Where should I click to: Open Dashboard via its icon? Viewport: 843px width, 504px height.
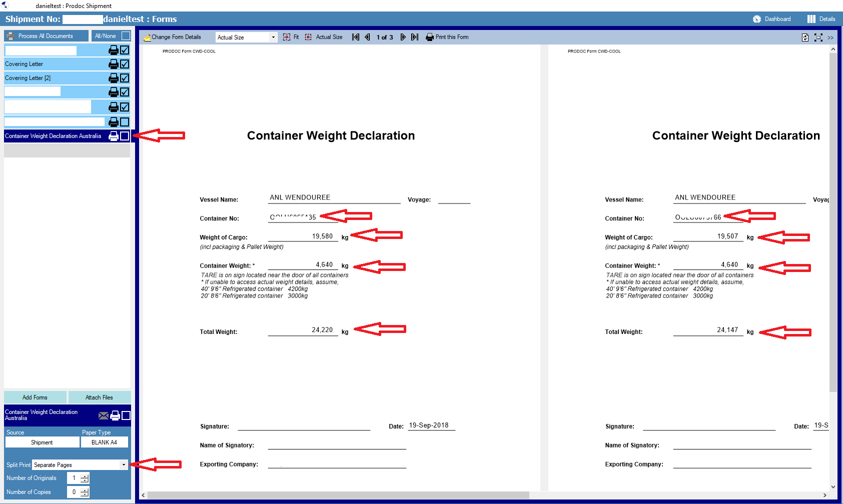pos(757,19)
